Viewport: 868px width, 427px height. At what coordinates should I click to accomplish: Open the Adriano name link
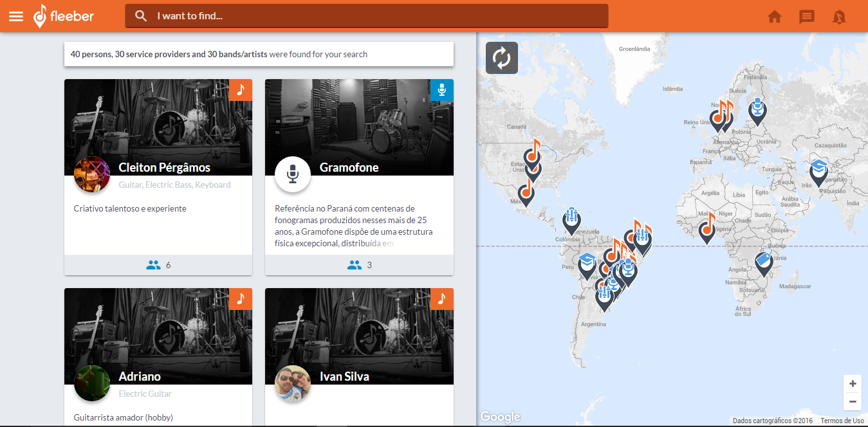click(x=140, y=376)
